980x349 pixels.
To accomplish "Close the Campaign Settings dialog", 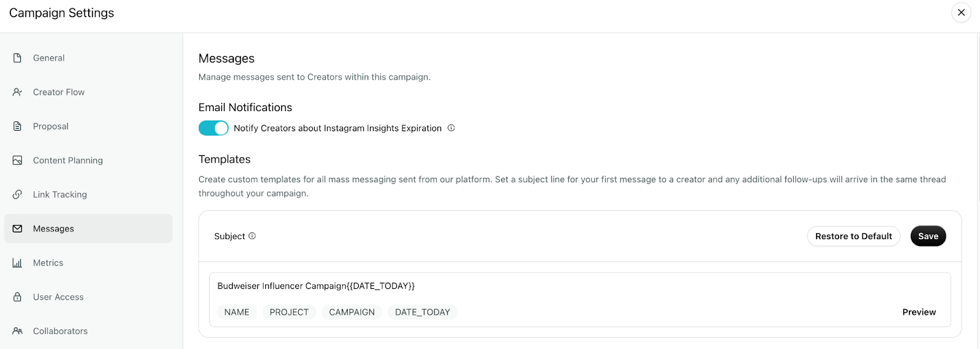I will click(961, 12).
